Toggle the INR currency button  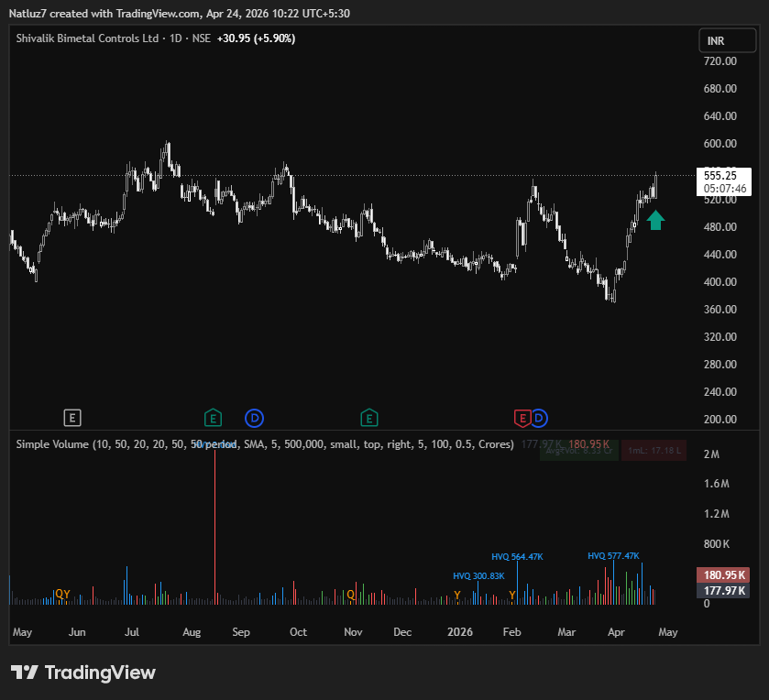[x=727, y=40]
